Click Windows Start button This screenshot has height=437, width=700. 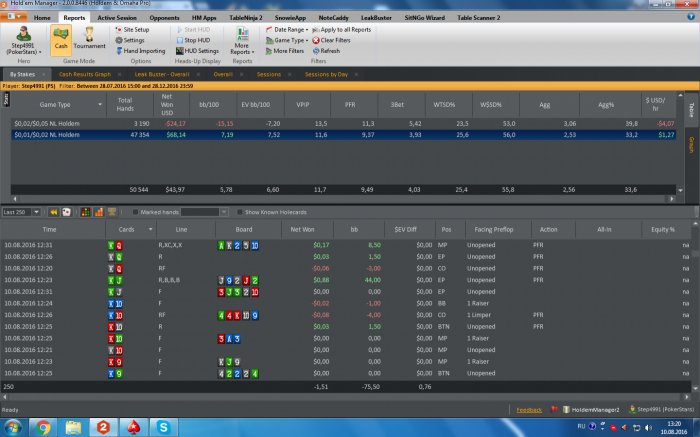click(12, 428)
